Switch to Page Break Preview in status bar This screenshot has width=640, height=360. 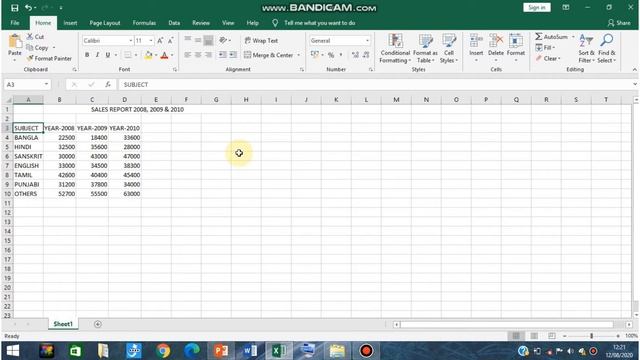[x=552, y=336]
